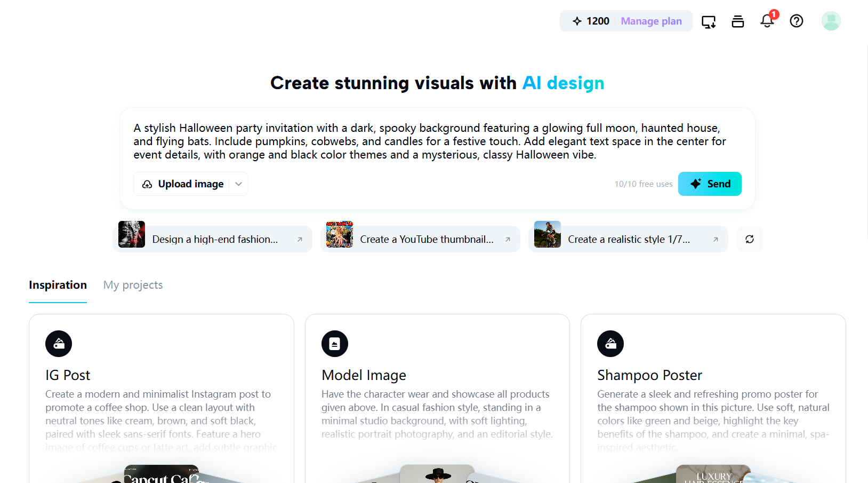
Task: Open the high-end fashion prompt with arrow
Action: click(x=300, y=240)
